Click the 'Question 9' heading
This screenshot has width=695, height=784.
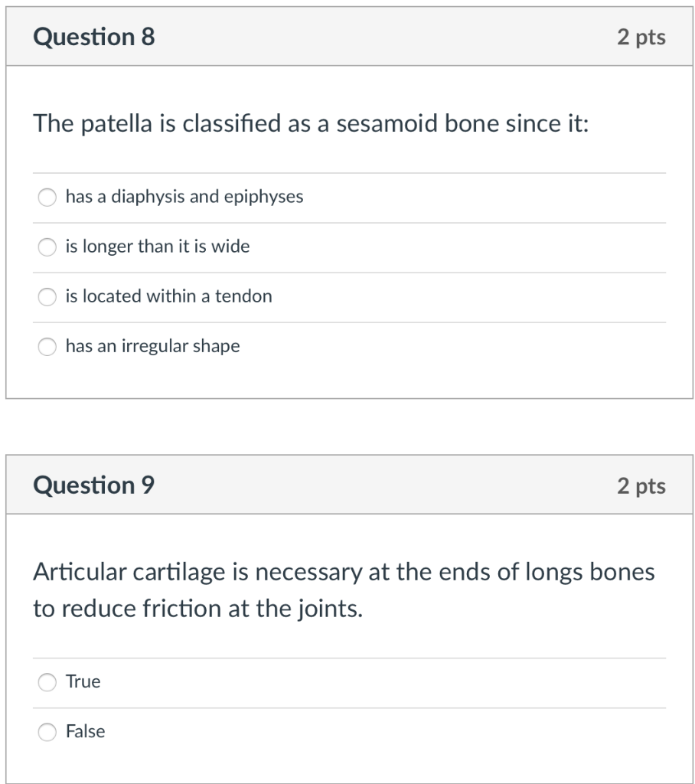click(x=94, y=485)
